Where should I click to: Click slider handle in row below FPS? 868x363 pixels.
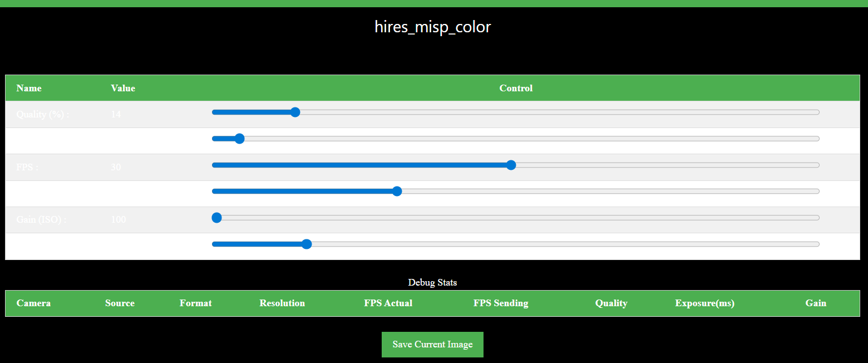tap(397, 192)
